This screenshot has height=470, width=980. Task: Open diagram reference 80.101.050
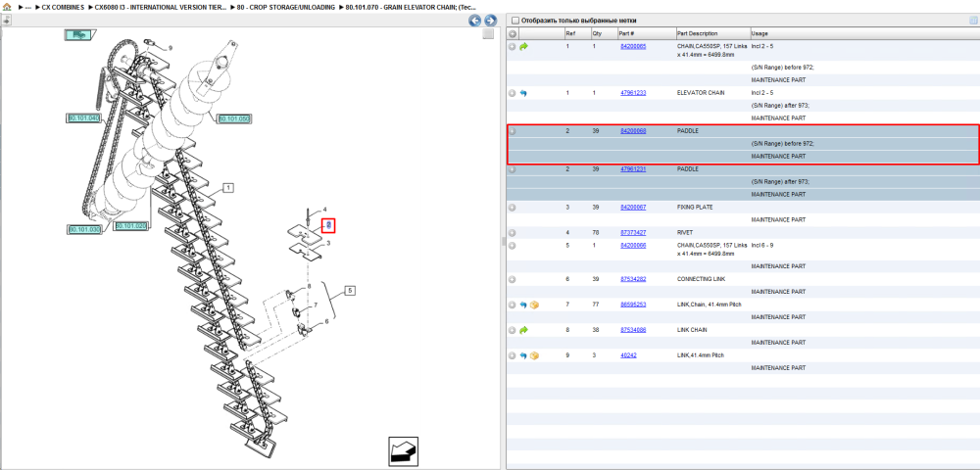coord(233,118)
